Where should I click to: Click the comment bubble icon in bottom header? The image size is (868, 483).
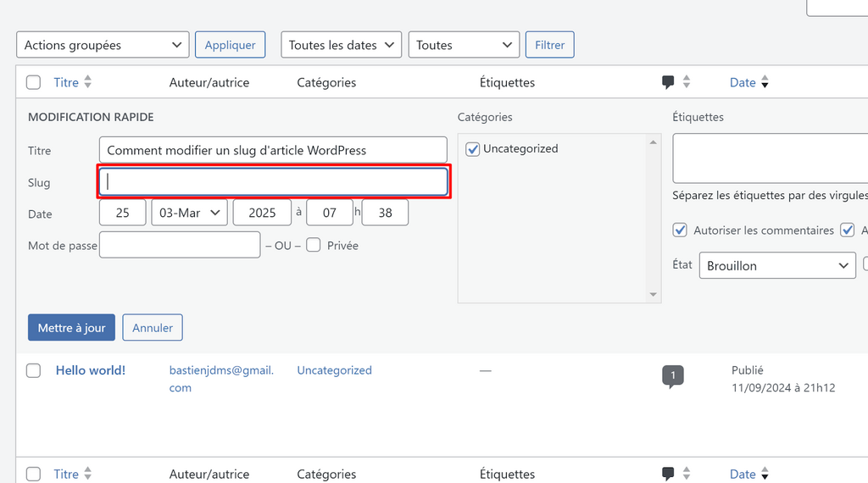[669, 474]
